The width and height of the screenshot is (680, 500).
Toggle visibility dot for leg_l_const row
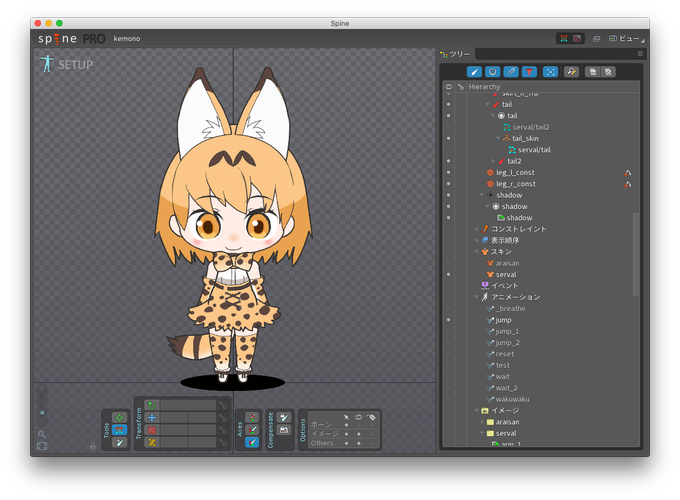tap(448, 172)
